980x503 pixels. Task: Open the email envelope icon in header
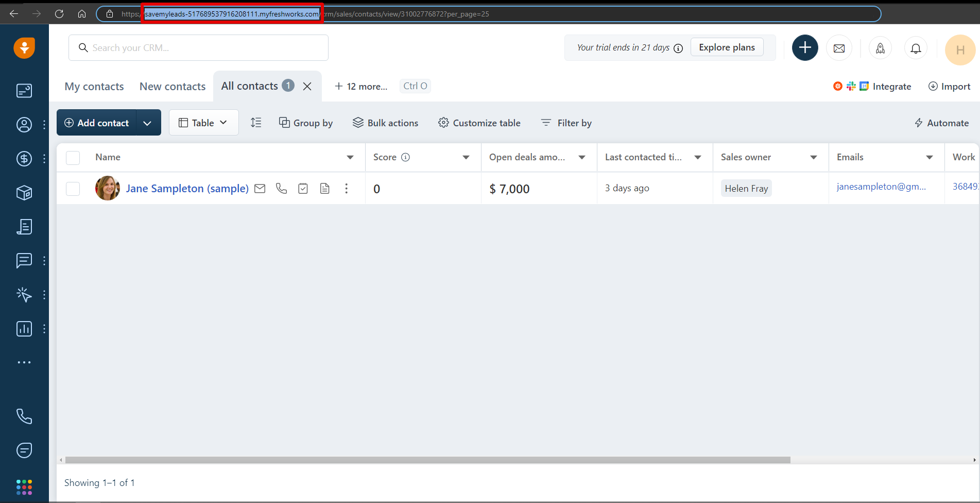point(839,48)
